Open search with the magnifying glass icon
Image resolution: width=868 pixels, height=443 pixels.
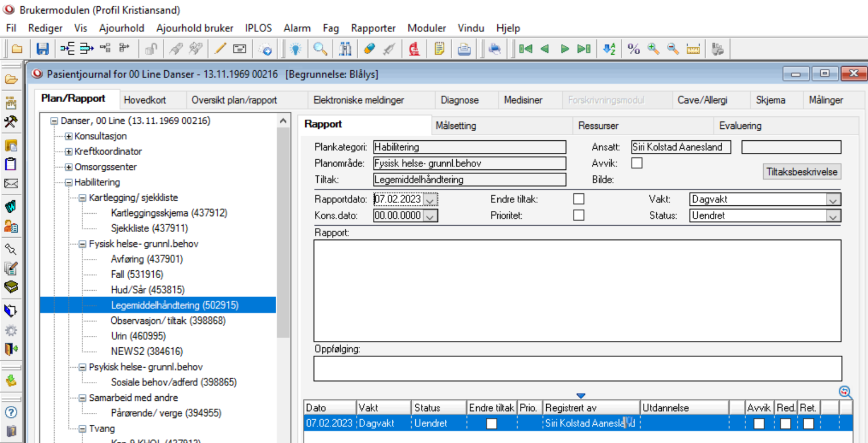(321, 49)
